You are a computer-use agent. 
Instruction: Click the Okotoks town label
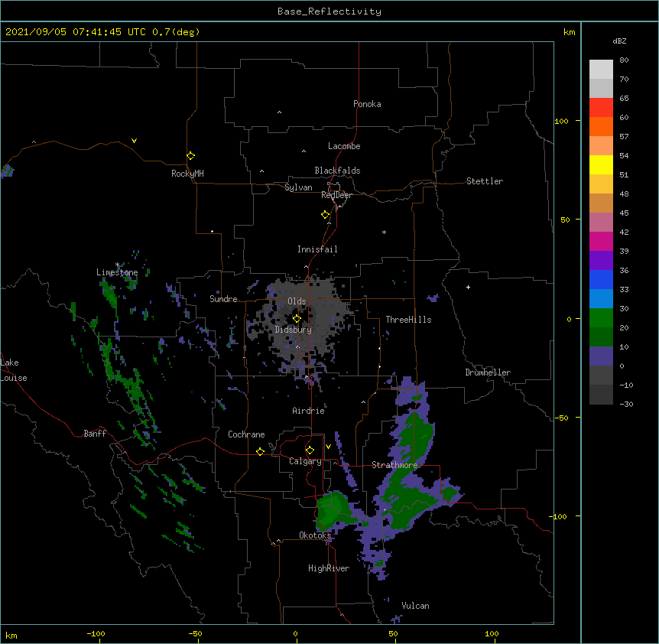pyautogui.click(x=315, y=535)
